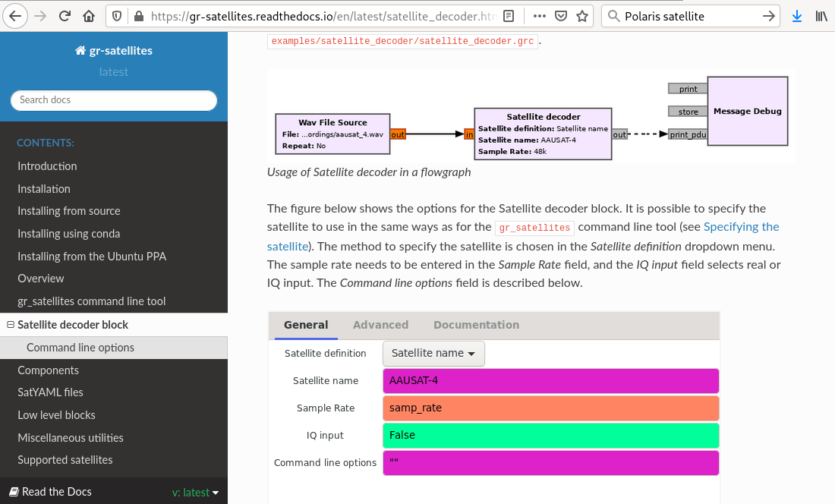Click the CONTENTS heading in sidebar
Viewport: 835px width, 504px height.
[46, 143]
